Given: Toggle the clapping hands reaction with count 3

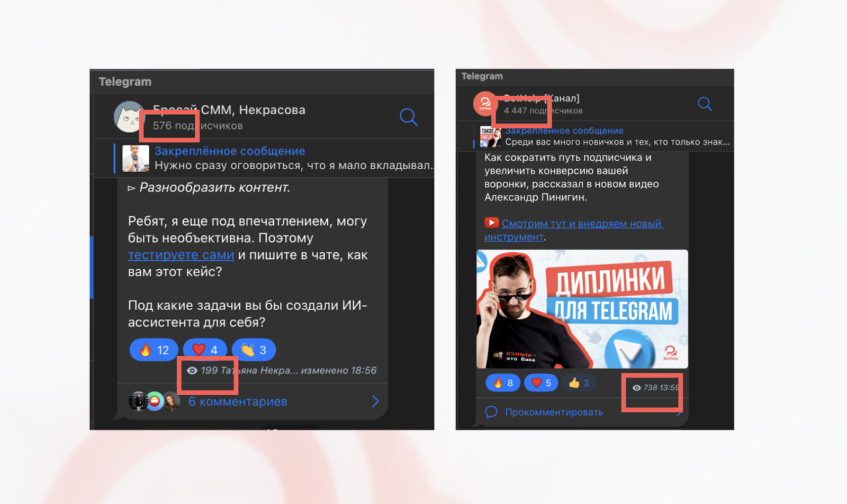Looking at the screenshot, I should click(254, 350).
